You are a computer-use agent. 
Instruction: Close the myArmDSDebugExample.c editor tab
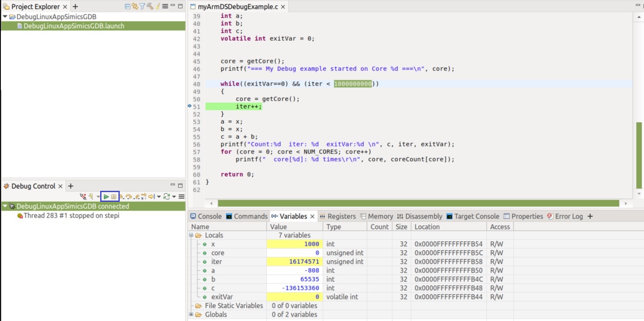[x=283, y=7]
